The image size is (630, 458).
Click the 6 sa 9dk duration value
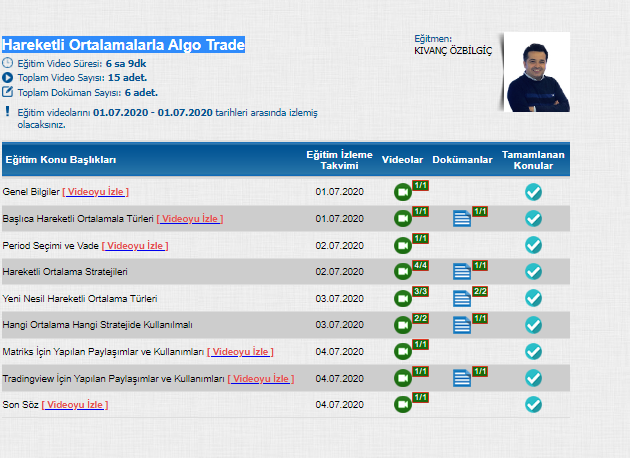click(126, 63)
